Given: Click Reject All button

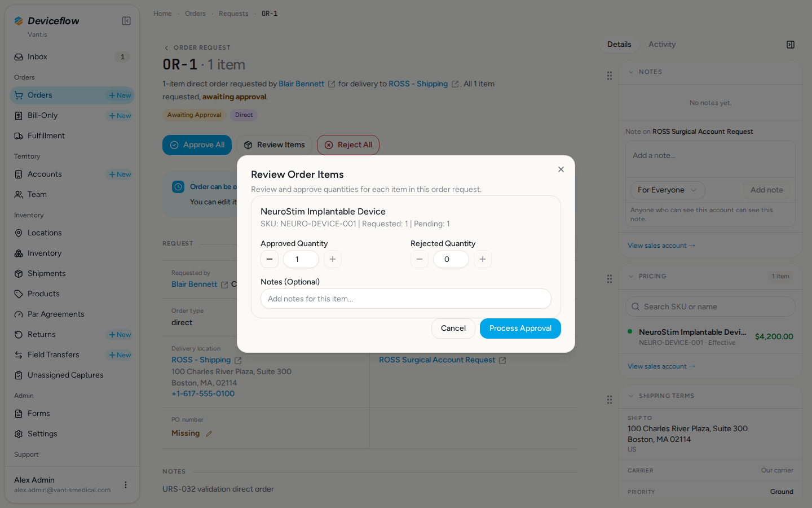Looking at the screenshot, I should tap(348, 145).
